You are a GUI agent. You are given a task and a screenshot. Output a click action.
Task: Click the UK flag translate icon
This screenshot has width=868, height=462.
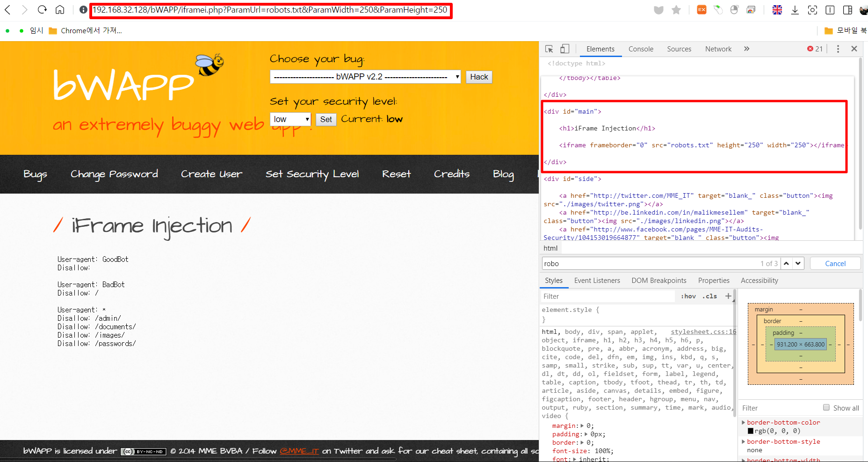click(777, 10)
